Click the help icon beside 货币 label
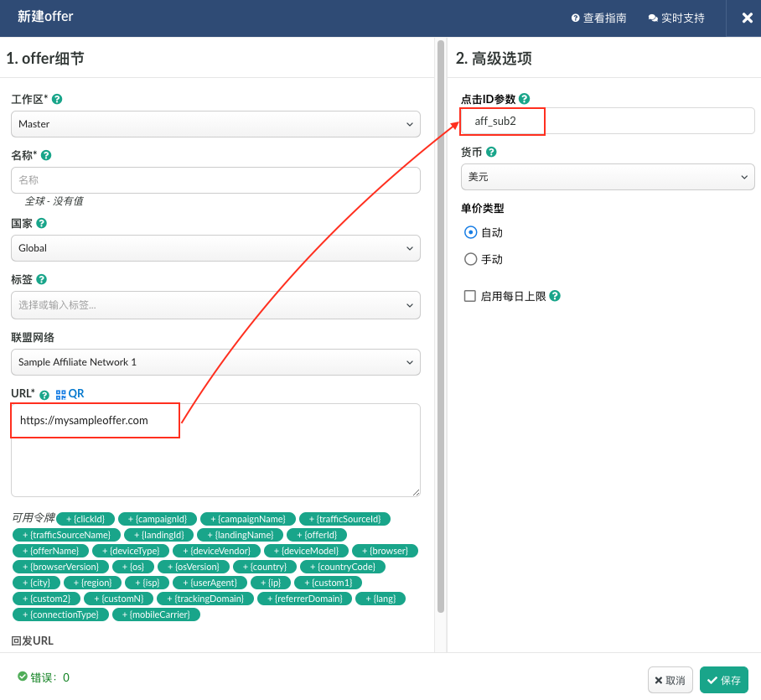This screenshot has height=700, width=761. click(x=491, y=152)
